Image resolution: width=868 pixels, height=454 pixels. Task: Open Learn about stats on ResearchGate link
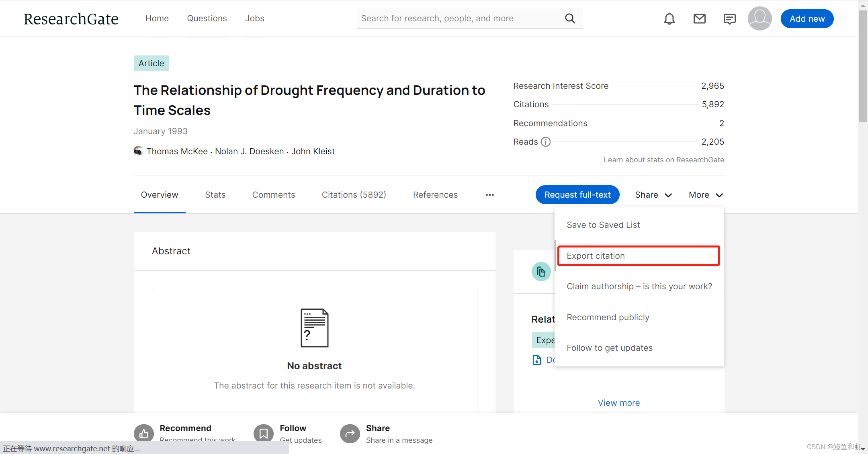pos(663,160)
